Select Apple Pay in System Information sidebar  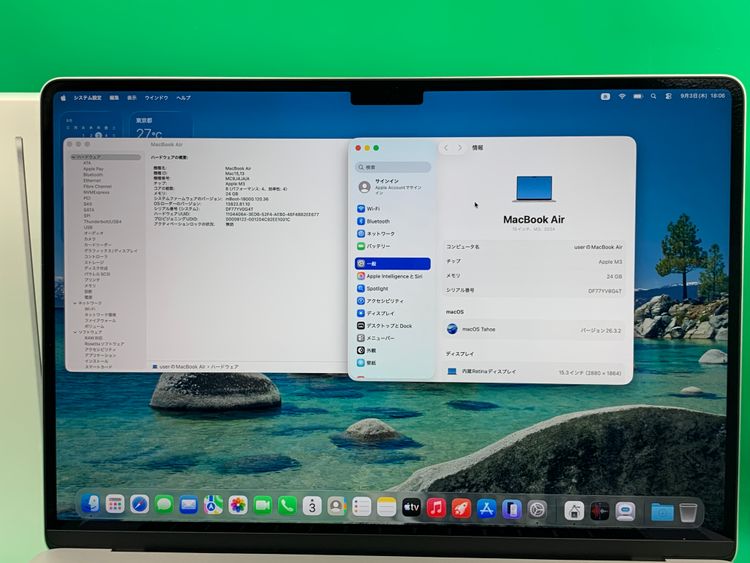pyautogui.click(x=93, y=169)
